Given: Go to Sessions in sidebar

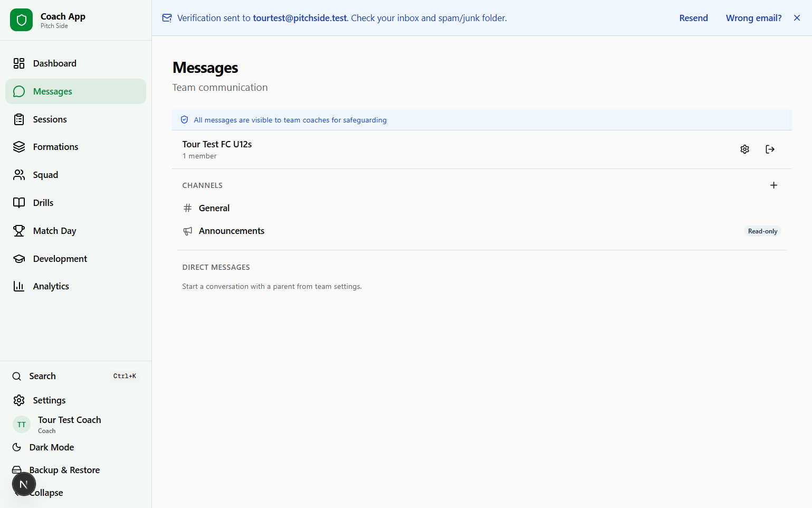Looking at the screenshot, I should (50, 119).
